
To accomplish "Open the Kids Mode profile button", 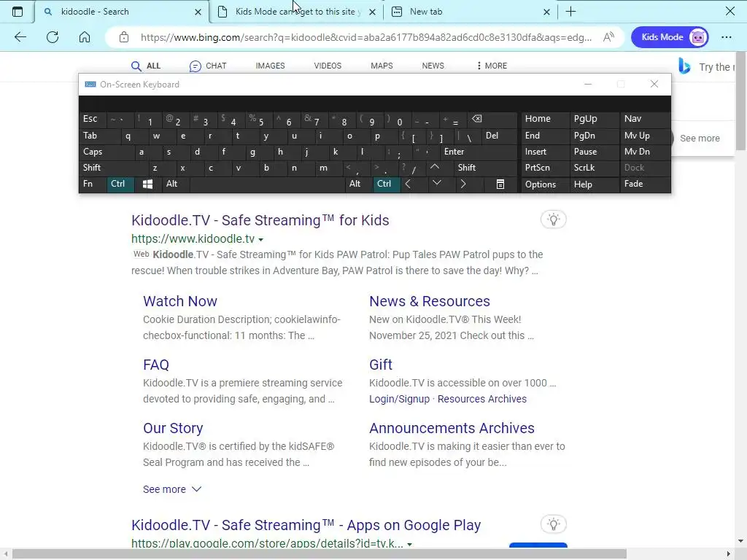I will (x=670, y=37).
